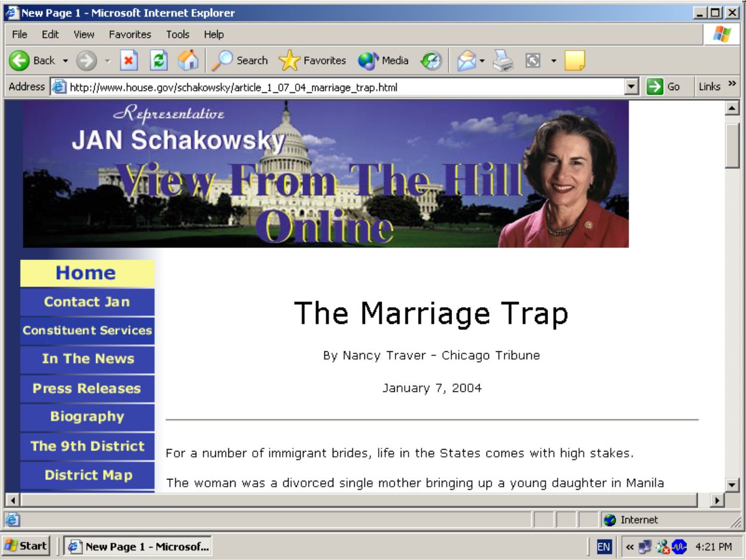Open the Media pane
Image resolution: width=746 pixels, height=560 pixels.
pos(383,60)
